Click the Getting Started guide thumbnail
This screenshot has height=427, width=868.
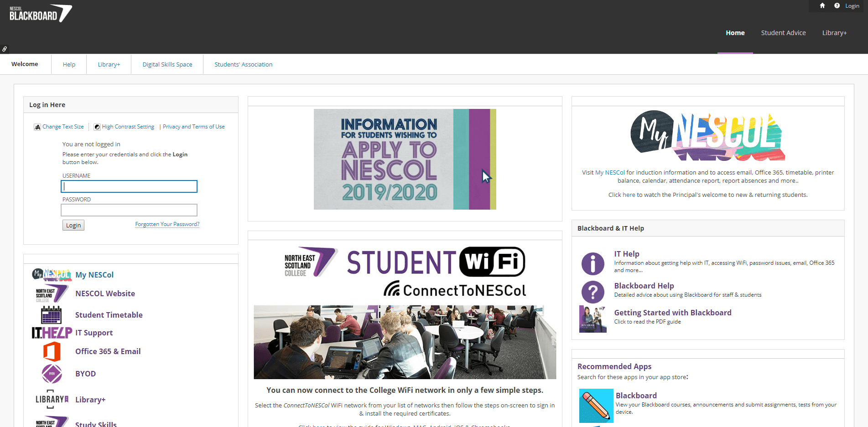(593, 319)
